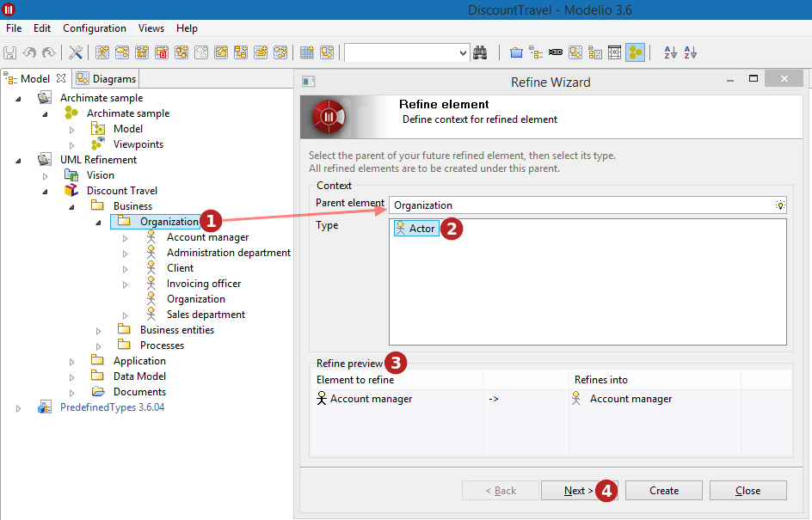Viewport: 812px width, 520px height.
Task: Click the Undo arrow icon
Action: tap(29, 52)
